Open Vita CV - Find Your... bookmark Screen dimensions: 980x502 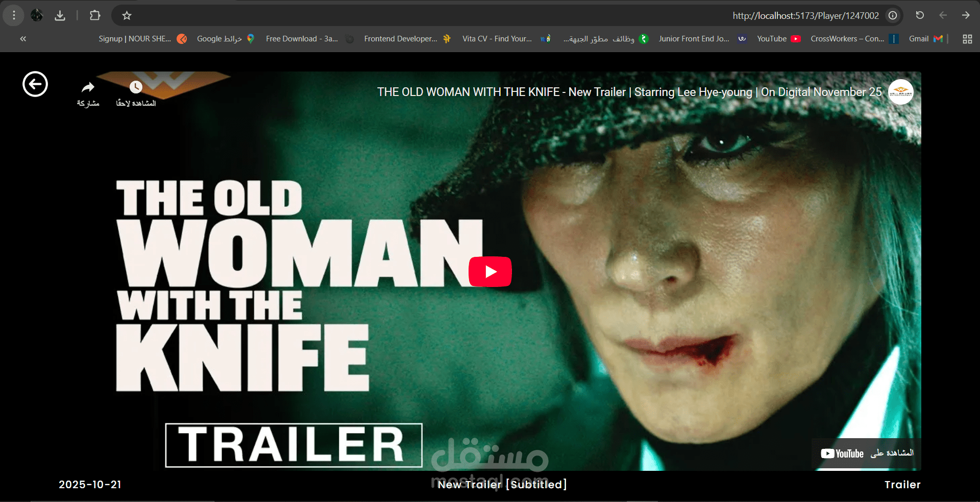pyautogui.click(x=506, y=39)
